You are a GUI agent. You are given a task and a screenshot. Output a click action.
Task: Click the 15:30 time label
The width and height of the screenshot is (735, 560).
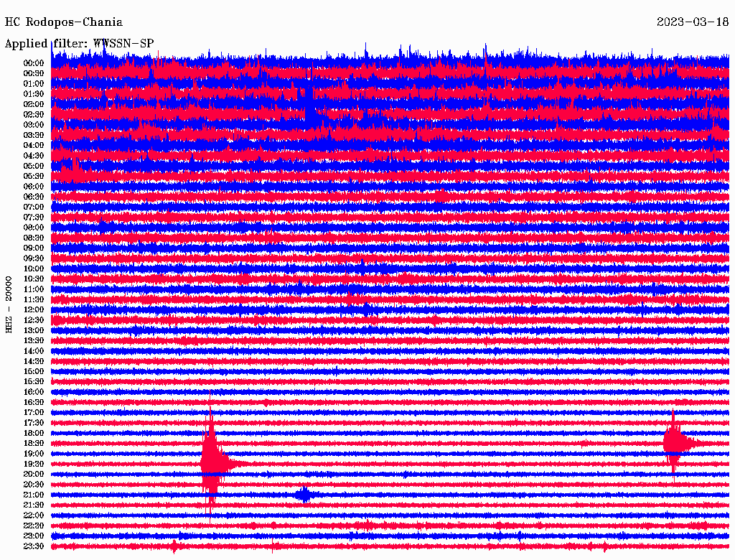click(x=34, y=382)
